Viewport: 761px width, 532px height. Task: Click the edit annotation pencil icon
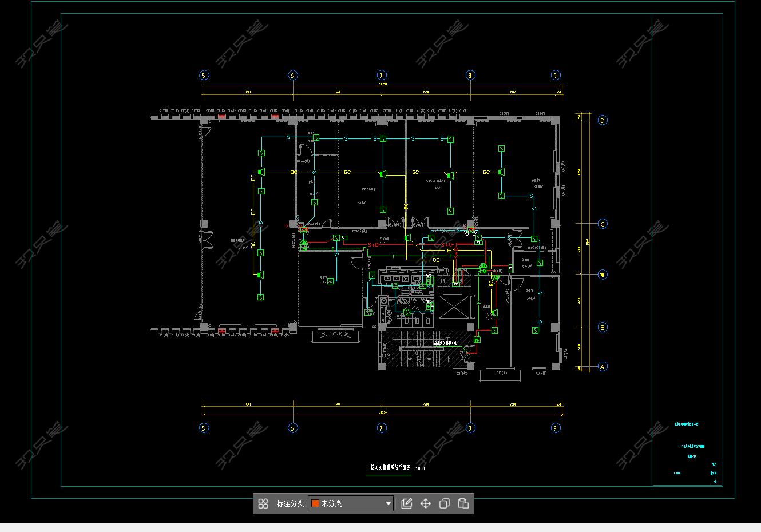[x=407, y=503]
